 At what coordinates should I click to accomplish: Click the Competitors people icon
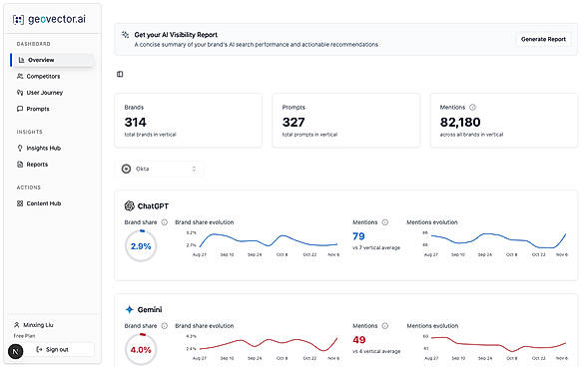(20, 76)
